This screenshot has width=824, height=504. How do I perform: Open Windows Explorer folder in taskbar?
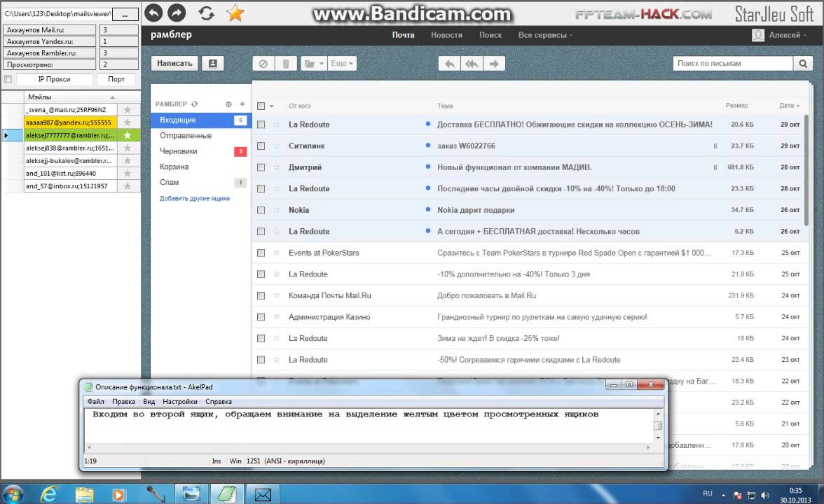pos(84,494)
